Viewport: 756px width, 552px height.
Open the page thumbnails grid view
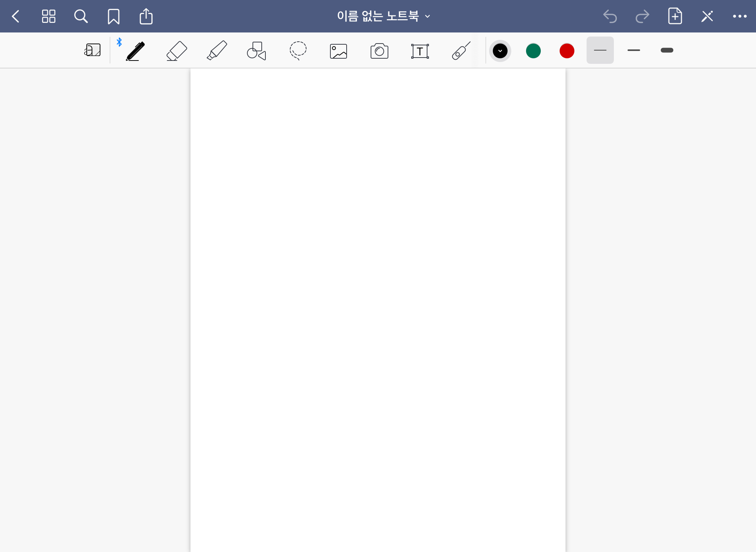click(x=48, y=16)
